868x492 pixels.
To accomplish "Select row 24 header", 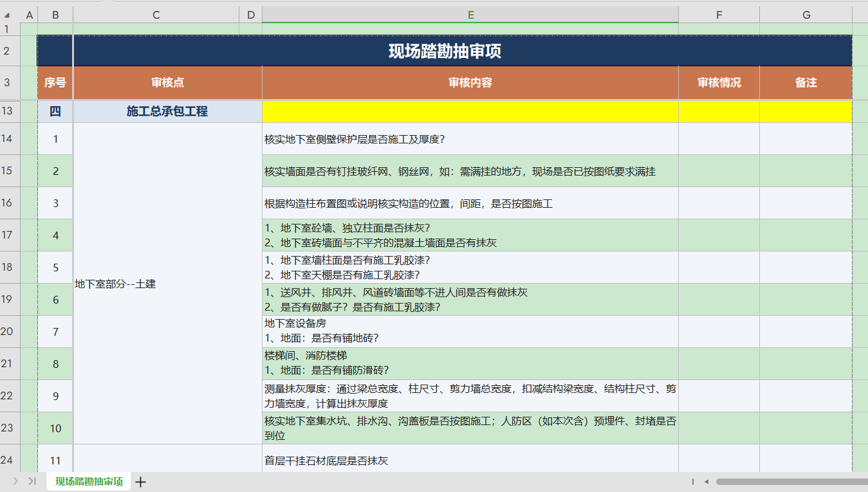I will pyautogui.click(x=10, y=459).
